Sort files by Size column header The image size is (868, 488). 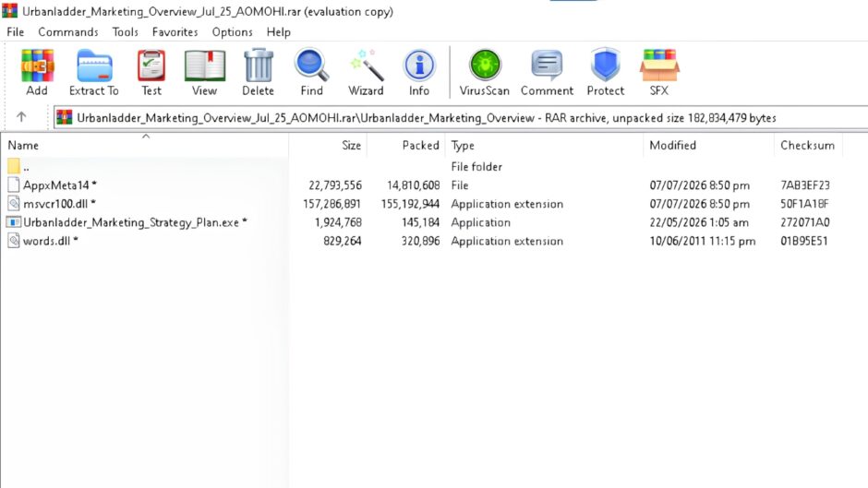pyautogui.click(x=351, y=145)
